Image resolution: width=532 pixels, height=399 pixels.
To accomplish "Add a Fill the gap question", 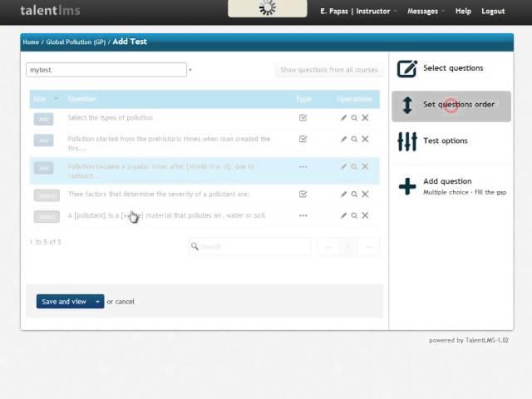I will point(490,192).
